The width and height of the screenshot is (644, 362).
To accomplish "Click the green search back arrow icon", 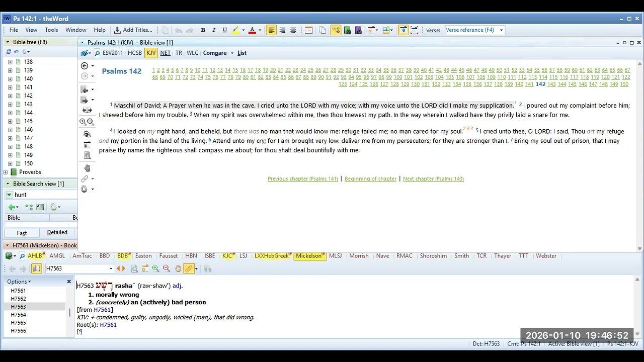I will 12,207.
